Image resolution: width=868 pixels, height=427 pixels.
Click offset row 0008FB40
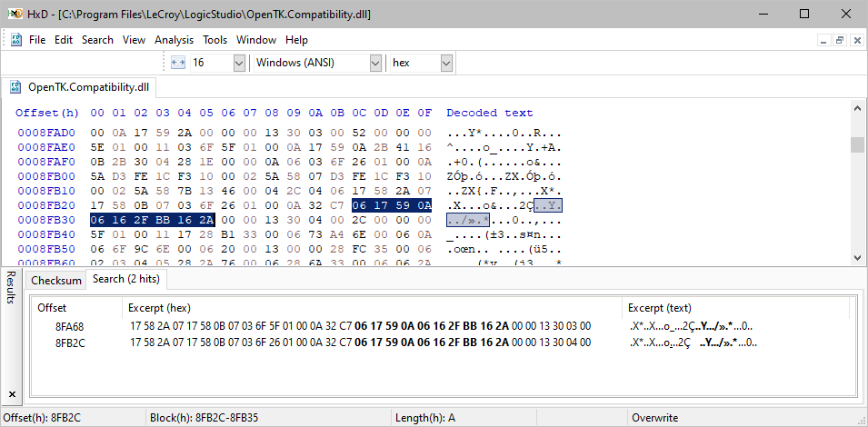pos(46,235)
